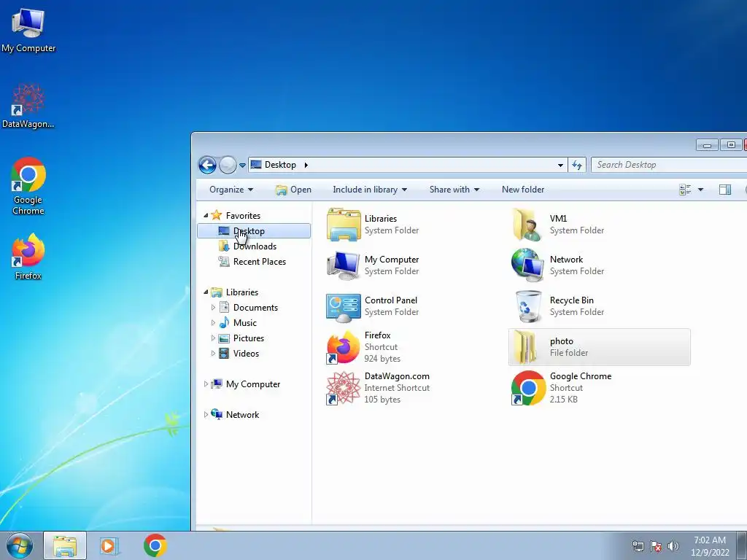Open the Windows Start menu
Image resolution: width=747 pixels, height=560 pixels.
(x=20, y=545)
